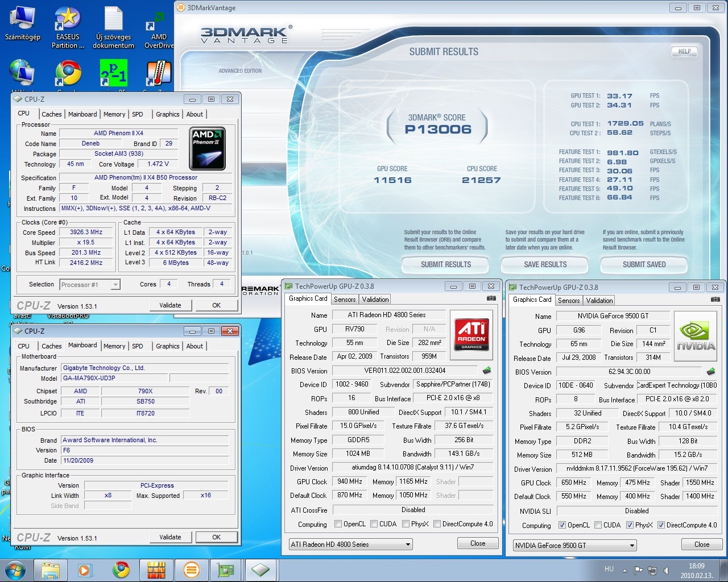Toggle the OpenCL checkbox in the NVIDIA GPU-Z window
The image size is (728, 582).
coord(562,525)
